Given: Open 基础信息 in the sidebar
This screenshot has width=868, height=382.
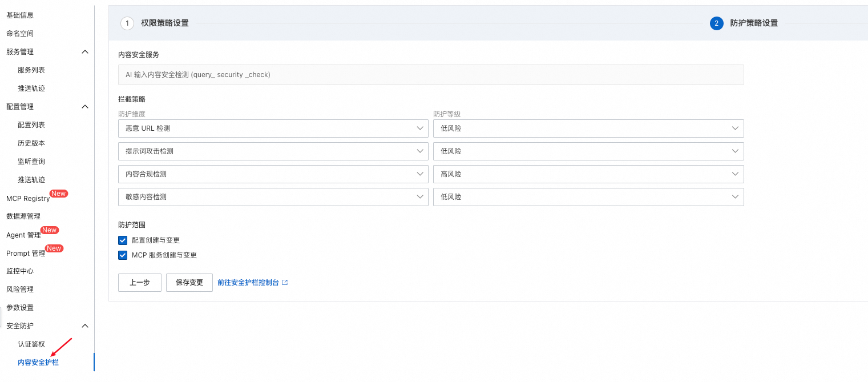Looking at the screenshot, I should pos(20,15).
